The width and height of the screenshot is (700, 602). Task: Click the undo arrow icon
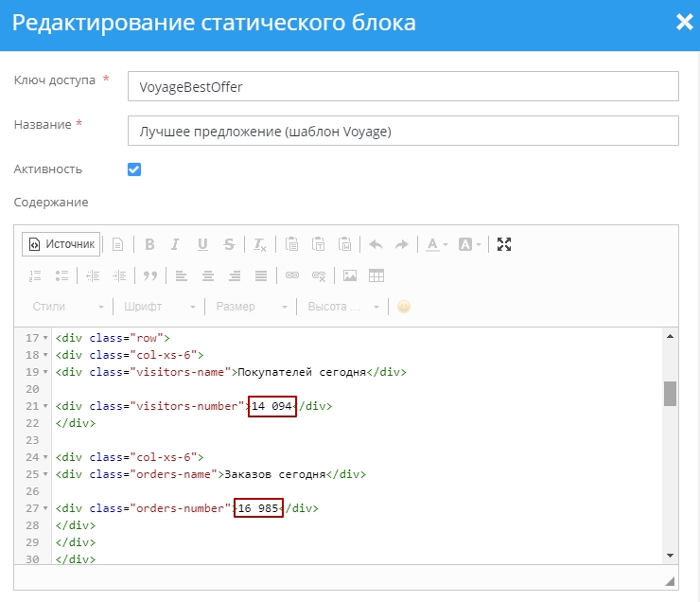[x=376, y=244]
